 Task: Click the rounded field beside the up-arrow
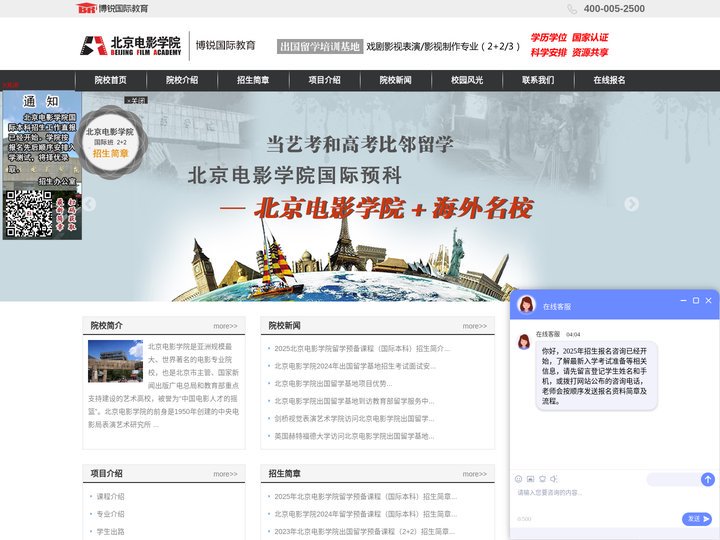[673, 479]
